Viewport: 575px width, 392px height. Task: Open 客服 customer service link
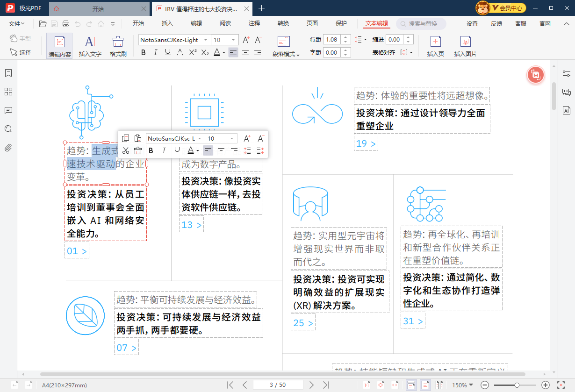(521, 24)
